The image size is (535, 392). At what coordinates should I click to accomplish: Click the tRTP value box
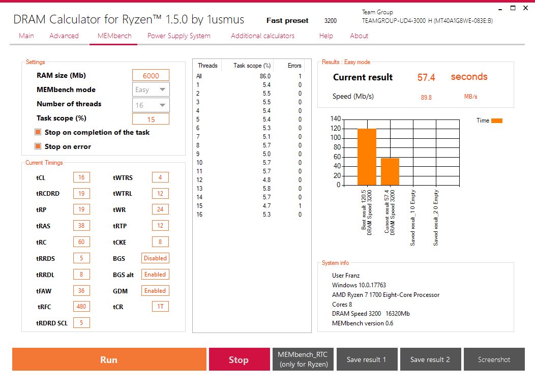[x=160, y=226]
